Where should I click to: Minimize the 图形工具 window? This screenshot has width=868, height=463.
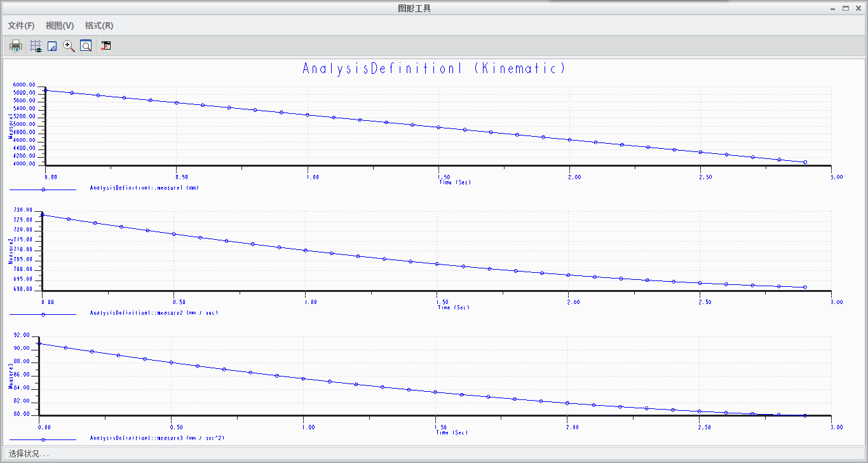point(832,8)
